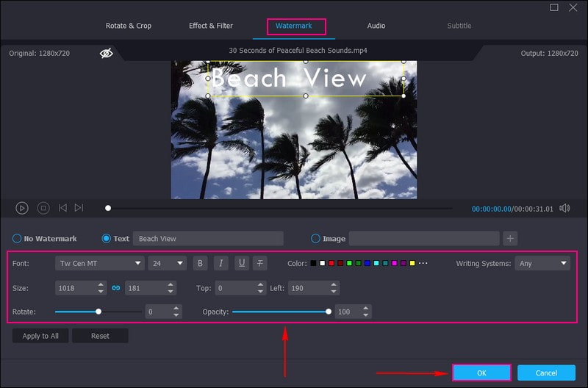
Task: Toggle preview visibility eye icon
Action: [107, 54]
